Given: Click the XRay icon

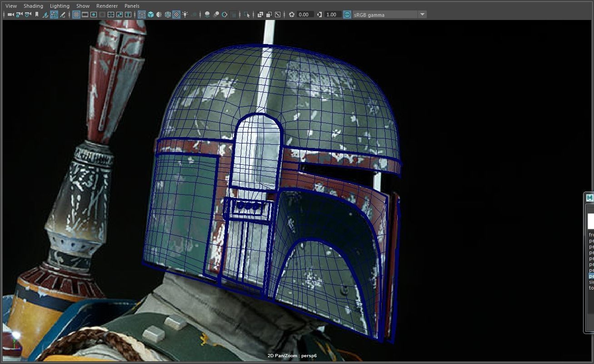Looking at the screenshot, I should 260,15.
